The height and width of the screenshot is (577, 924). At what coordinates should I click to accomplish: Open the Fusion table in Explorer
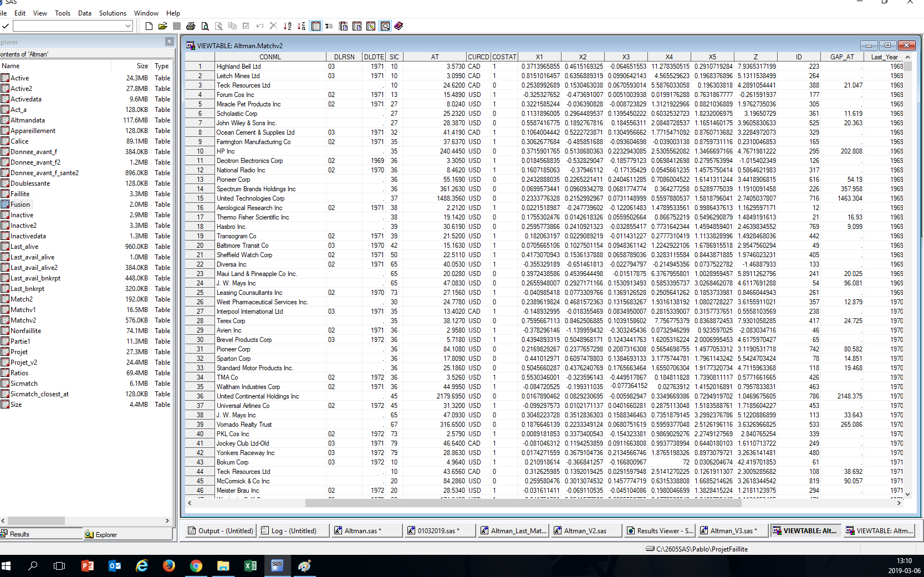pyautogui.click(x=21, y=205)
